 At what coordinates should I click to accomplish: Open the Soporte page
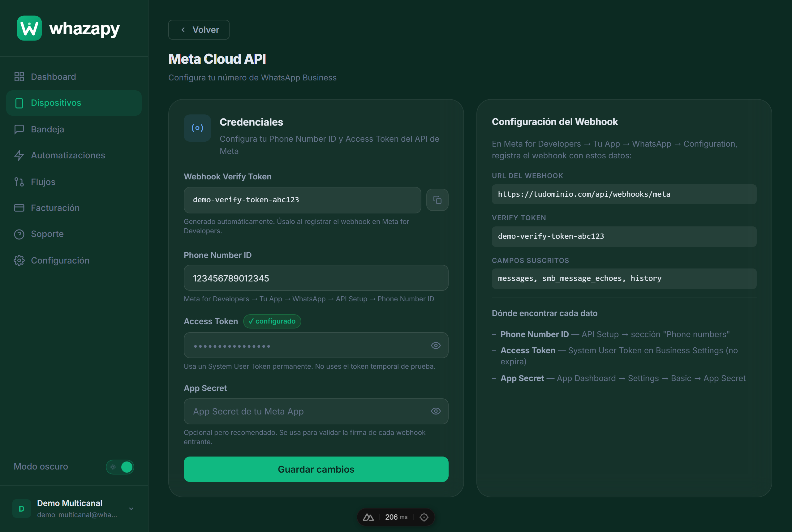coord(74,234)
